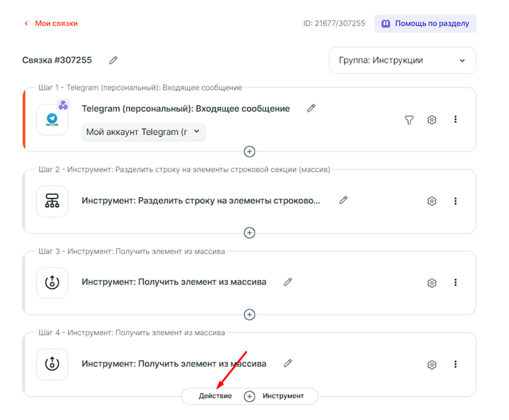Click the Telegram app icon in step 1
Screen dimensions: 509x420
click(x=52, y=120)
